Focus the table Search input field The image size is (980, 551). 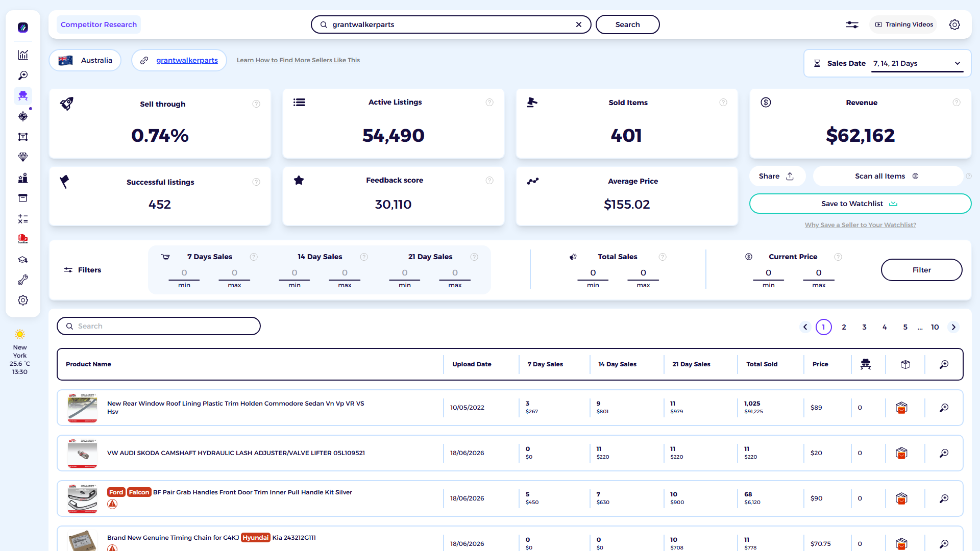click(x=159, y=326)
